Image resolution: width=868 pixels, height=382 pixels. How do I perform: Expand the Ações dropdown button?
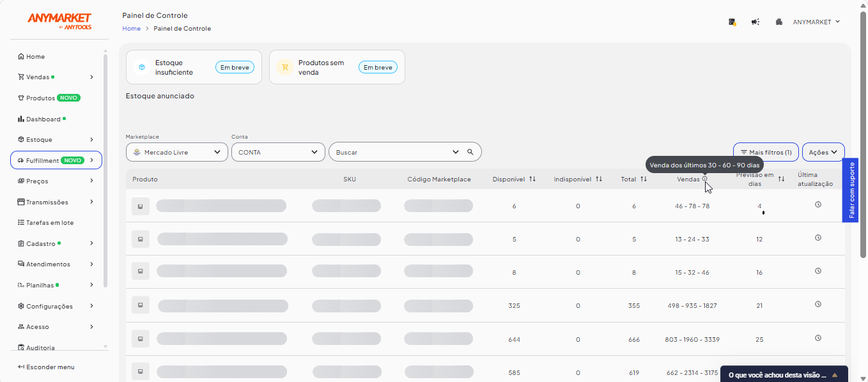[823, 152]
